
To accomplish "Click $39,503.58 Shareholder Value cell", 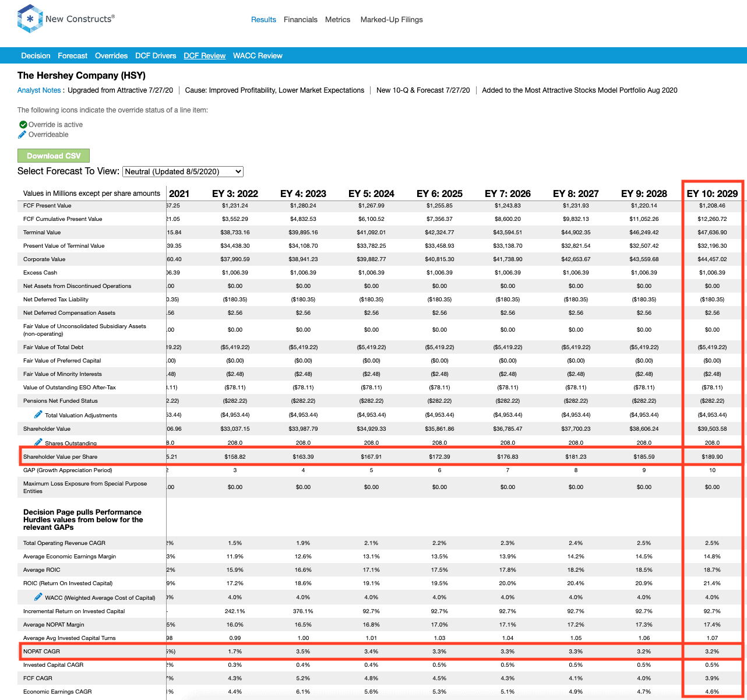I will click(712, 429).
